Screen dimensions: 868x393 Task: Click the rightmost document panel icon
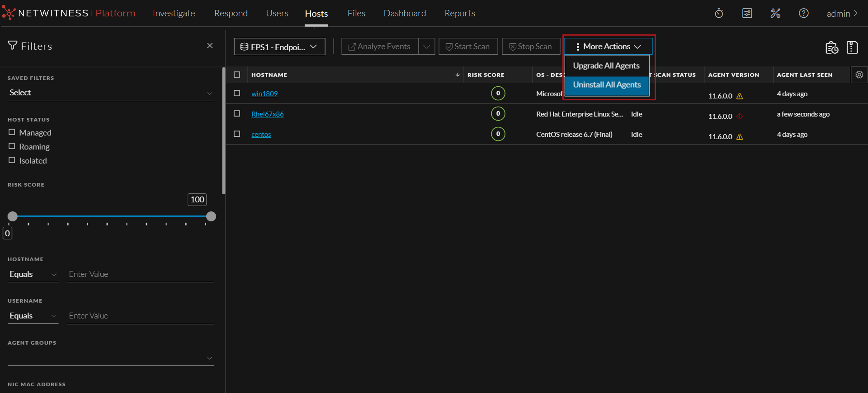[852, 47]
